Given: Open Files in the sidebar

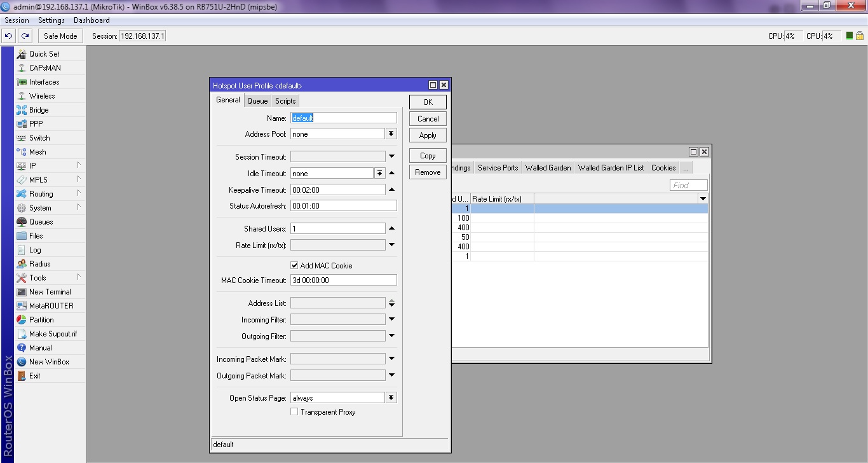Looking at the screenshot, I should pyautogui.click(x=50, y=236).
